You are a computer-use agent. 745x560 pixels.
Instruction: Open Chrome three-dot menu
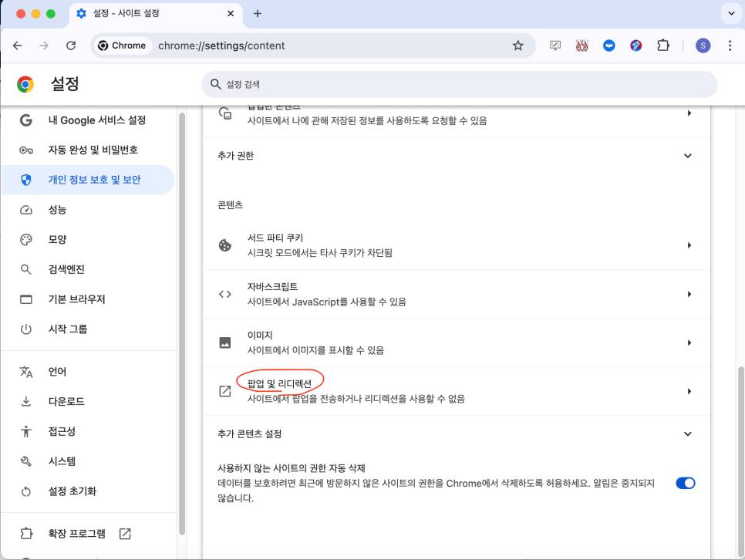(729, 46)
